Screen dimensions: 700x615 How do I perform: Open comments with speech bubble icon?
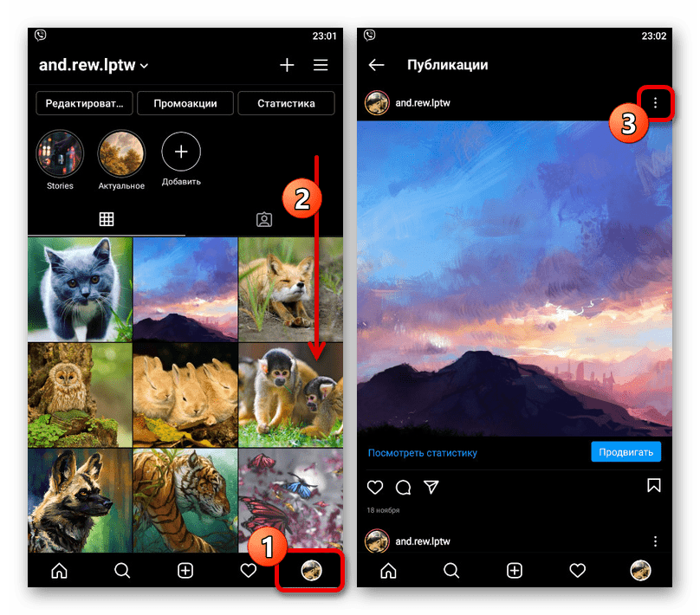click(403, 486)
